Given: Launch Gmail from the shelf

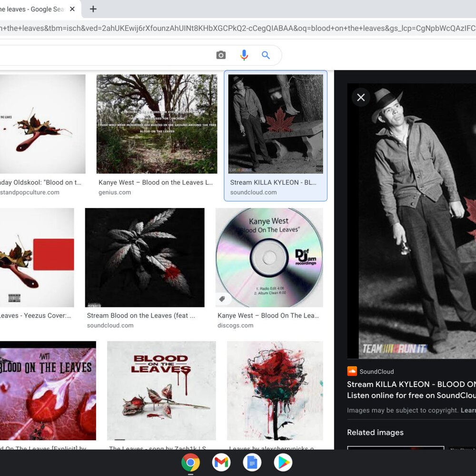Looking at the screenshot, I should tap(221, 462).
